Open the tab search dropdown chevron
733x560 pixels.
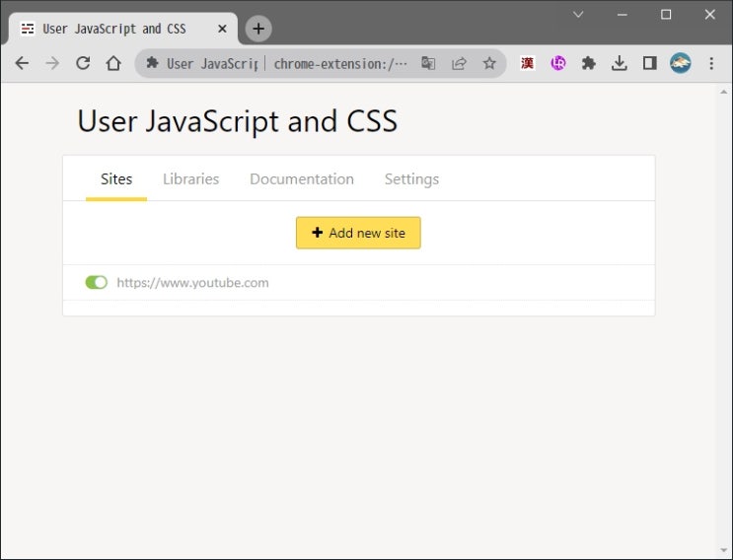point(578,15)
